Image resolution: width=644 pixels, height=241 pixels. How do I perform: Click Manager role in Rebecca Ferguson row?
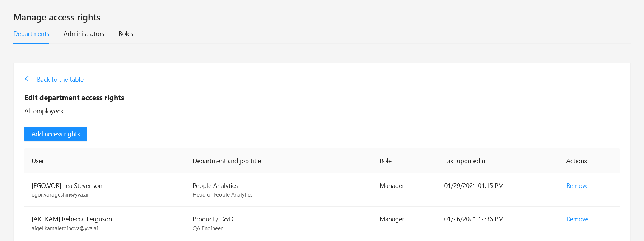click(x=392, y=219)
